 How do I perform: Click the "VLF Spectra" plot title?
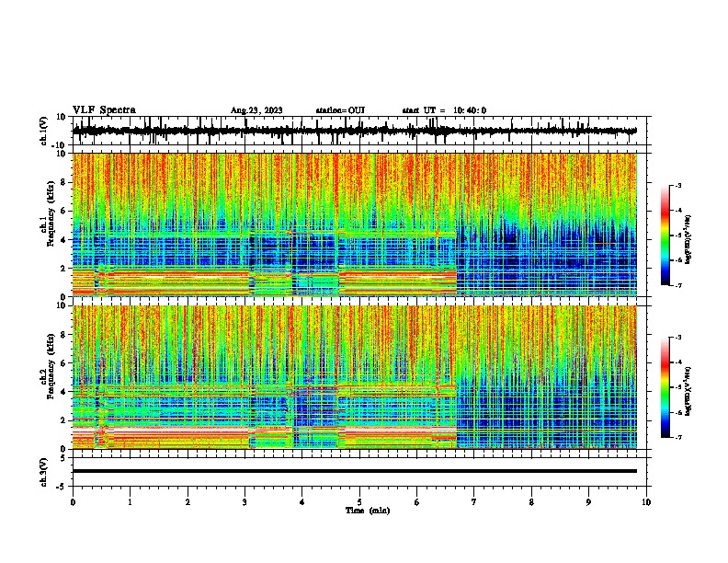tap(105, 110)
